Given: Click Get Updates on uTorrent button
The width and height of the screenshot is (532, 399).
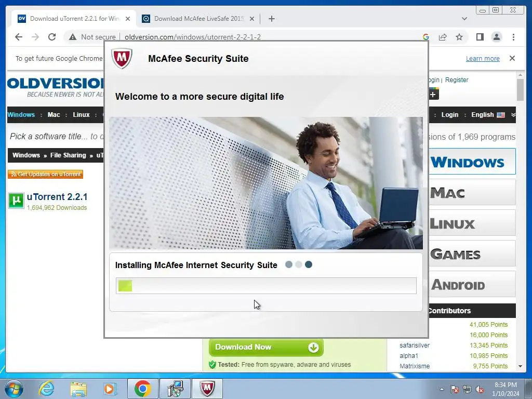Looking at the screenshot, I should click(46, 174).
